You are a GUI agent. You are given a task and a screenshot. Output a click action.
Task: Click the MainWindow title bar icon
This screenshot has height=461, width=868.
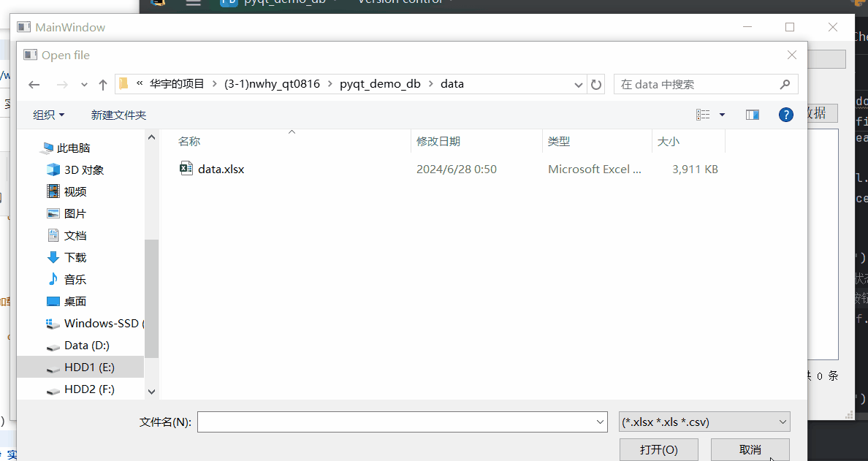click(24, 27)
